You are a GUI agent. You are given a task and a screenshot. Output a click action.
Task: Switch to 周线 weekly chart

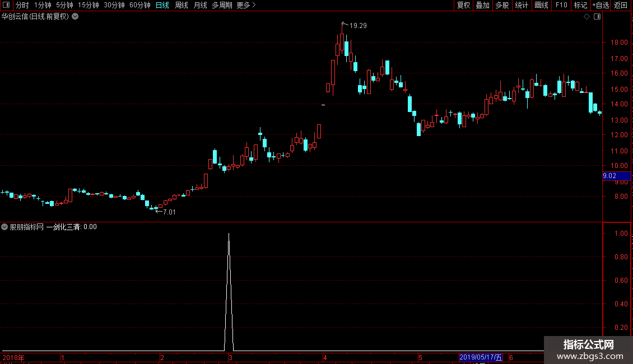point(181,5)
